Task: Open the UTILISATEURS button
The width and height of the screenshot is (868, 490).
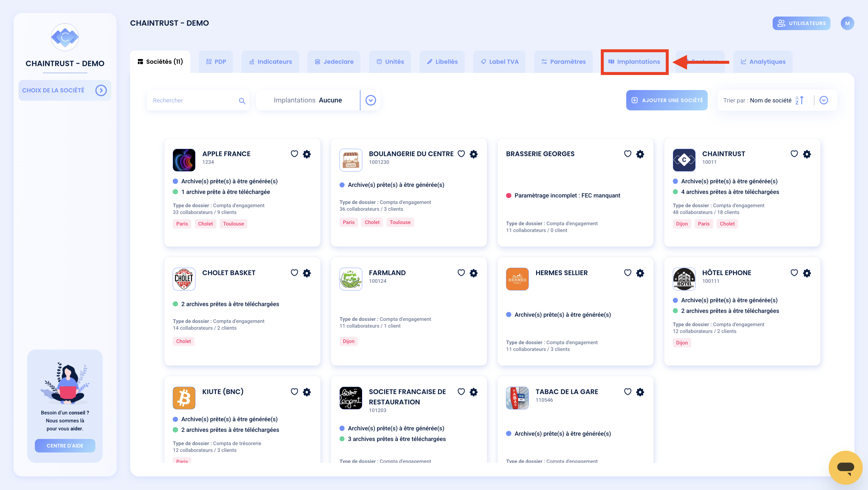Action: [x=801, y=23]
